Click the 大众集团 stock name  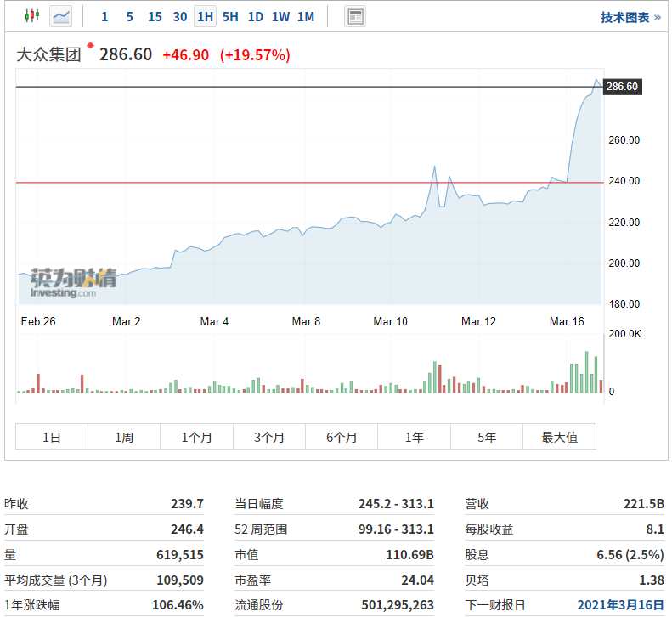pyautogui.click(x=49, y=55)
